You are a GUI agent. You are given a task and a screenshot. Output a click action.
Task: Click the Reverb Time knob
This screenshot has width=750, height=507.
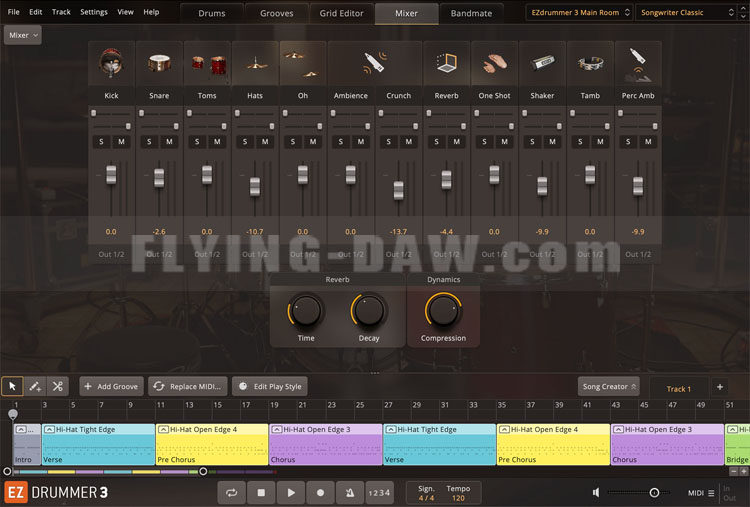point(306,311)
